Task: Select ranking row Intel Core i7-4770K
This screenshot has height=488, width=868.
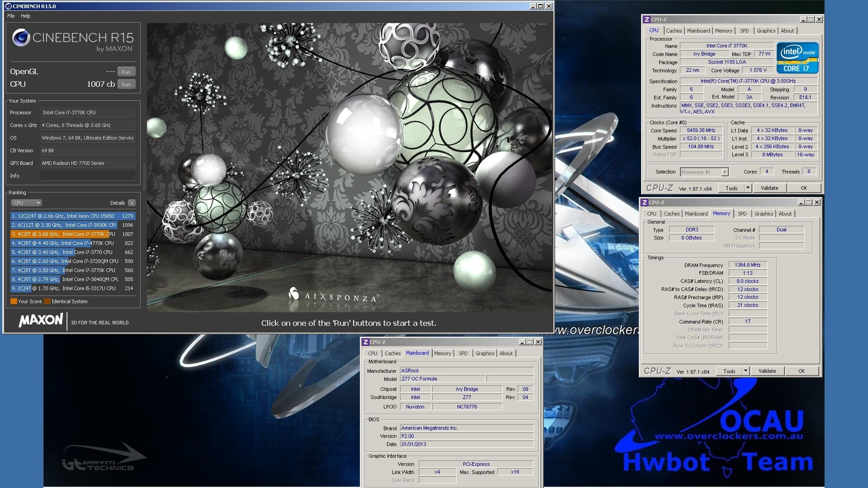Action: point(73,243)
